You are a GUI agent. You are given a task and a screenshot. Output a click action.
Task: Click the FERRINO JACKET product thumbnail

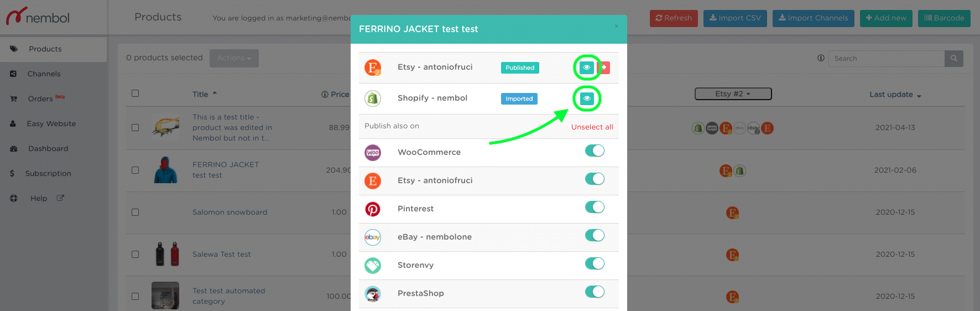165,170
